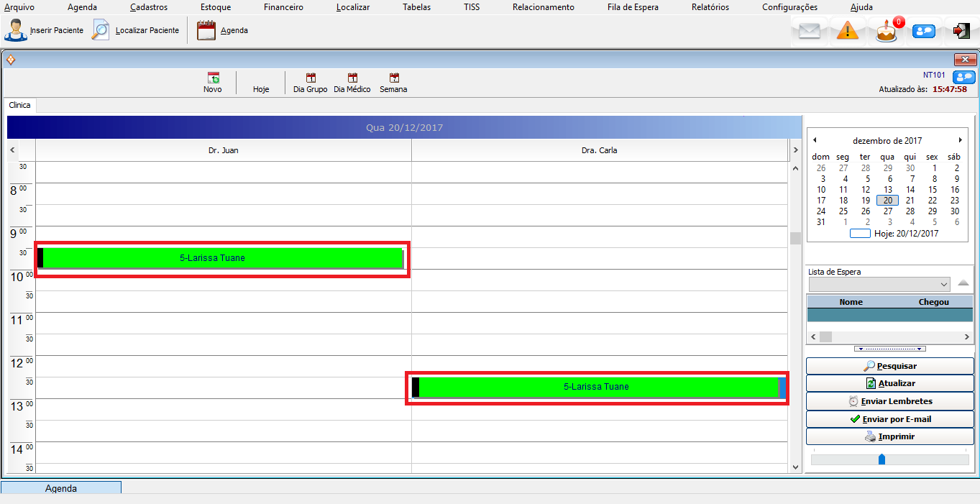Open the Agenda calendar icon in toolbar
This screenshot has height=504, width=980.
coord(206,31)
